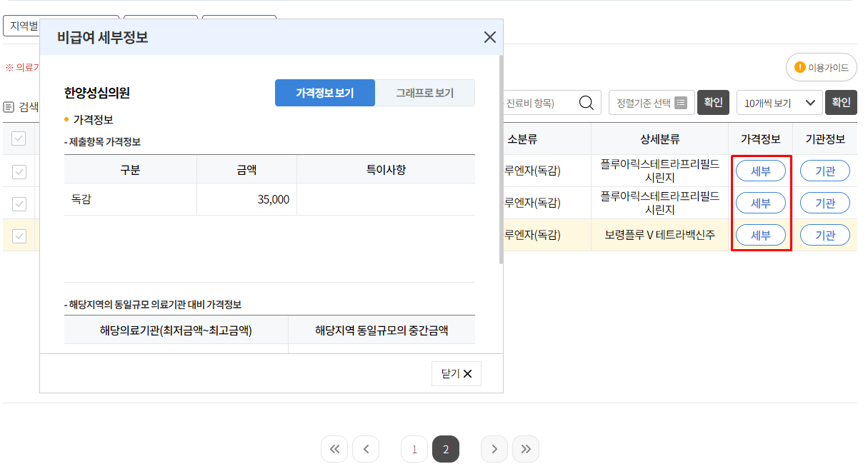Click the 금액 column header in dialog
868x474 pixels.
(246, 169)
